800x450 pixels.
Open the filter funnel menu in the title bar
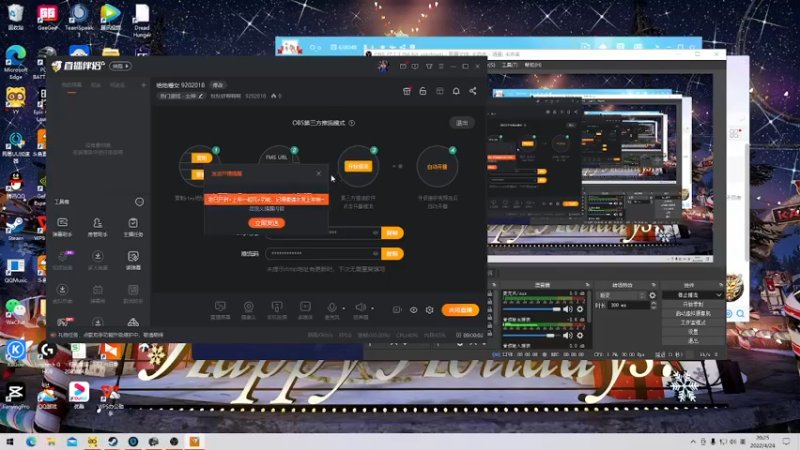[429, 66]
